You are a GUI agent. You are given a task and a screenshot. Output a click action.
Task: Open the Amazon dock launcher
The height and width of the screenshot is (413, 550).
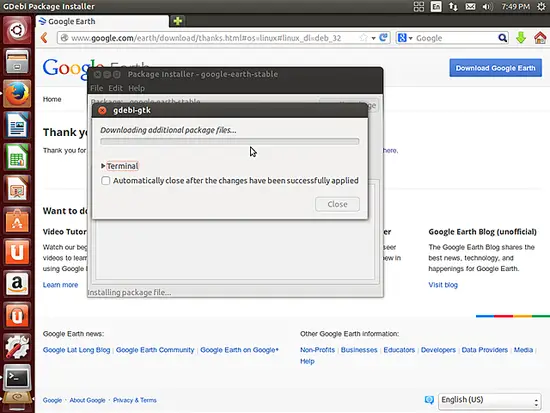coord(16,284)
